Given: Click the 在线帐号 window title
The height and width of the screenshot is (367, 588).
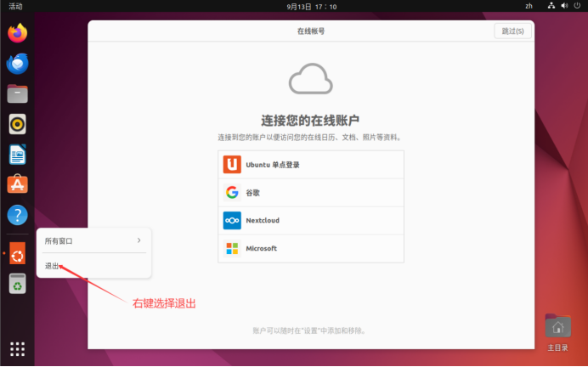Looking at the screenshot, I should pyautogui.click(x=311, y=31).
